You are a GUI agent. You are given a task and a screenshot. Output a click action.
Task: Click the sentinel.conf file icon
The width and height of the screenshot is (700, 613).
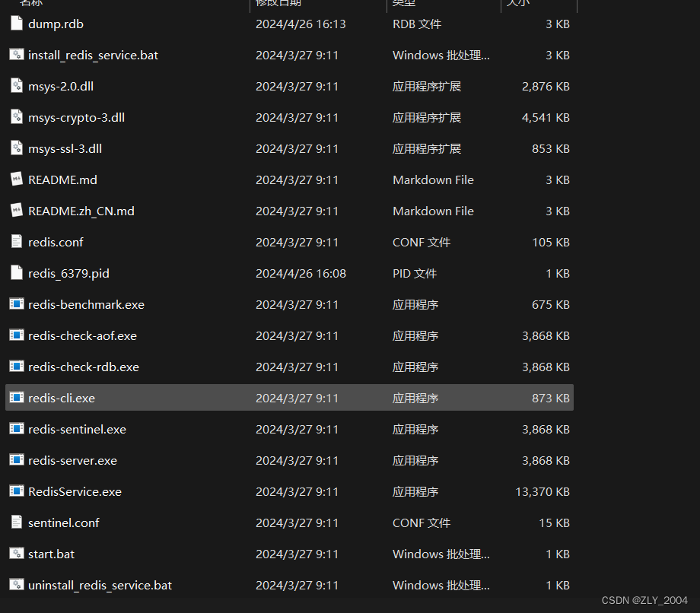[17, 522]
